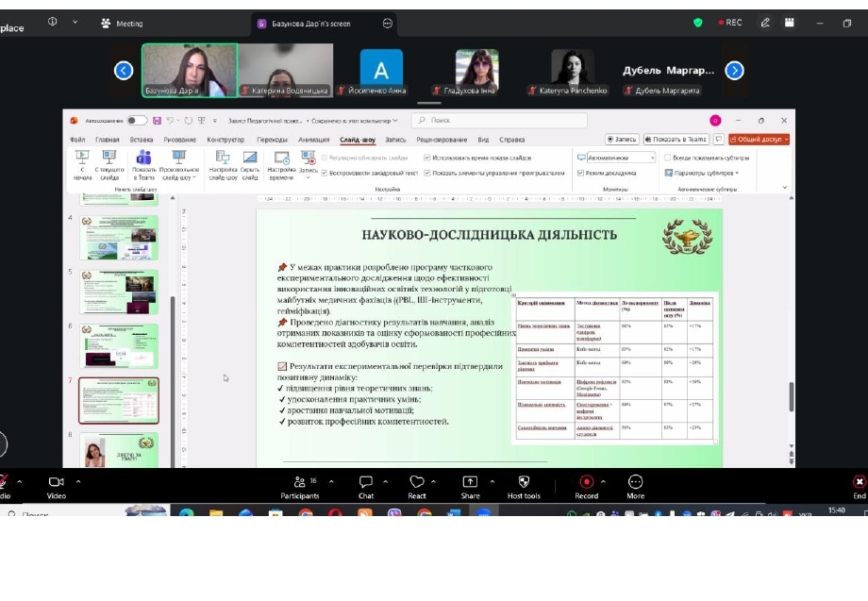Show next participants with right arrow
The height and width of the screenshot is (601, 868).
click(x=735, y=70)
